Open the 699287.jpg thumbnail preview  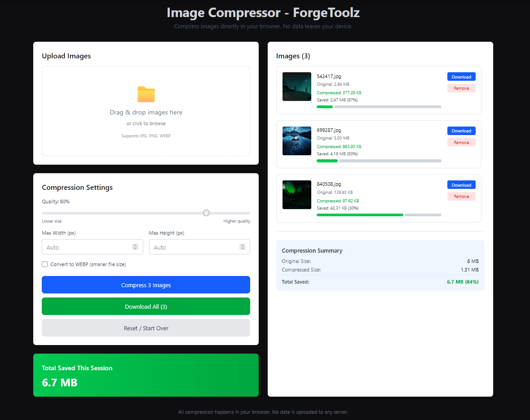pyautogui.click(x=296, y=140)
